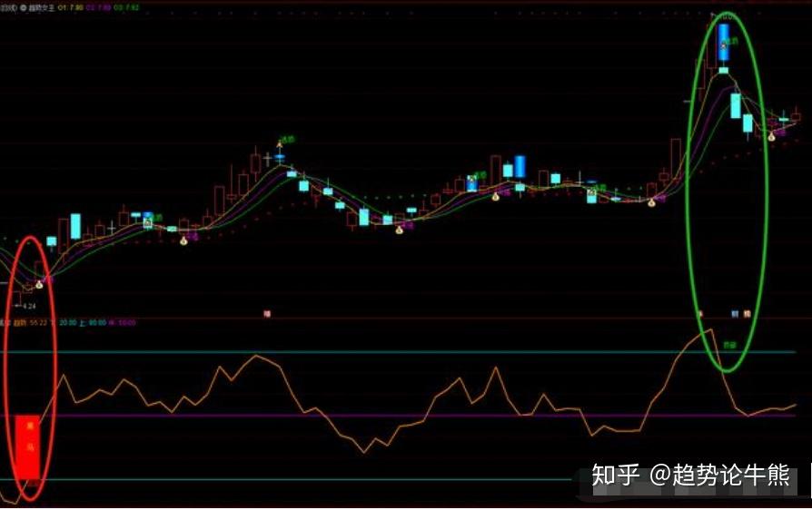The height and width of the screenshot is (510, 812).
Task: Select the blue candle in mid-chart consolidation
Action: 520,167
